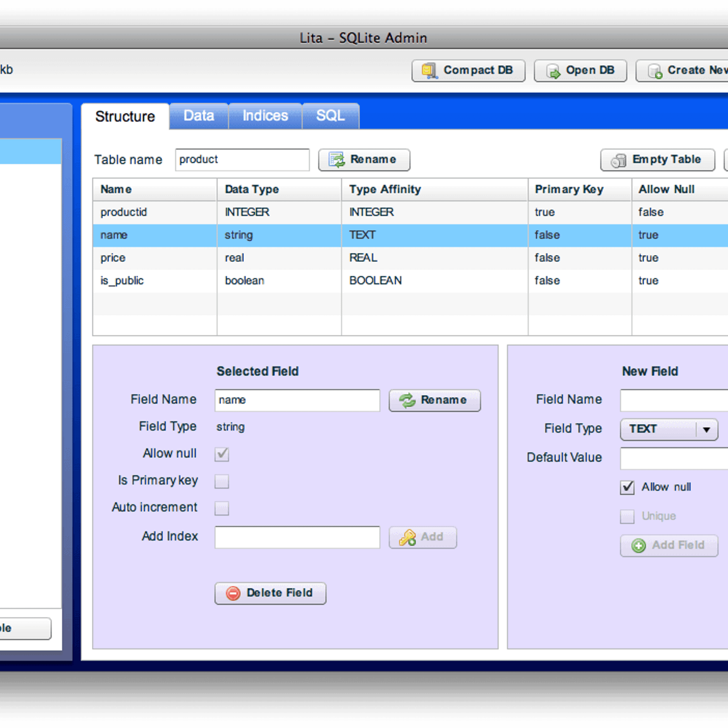This screenshot has height=728, width=728.
Task: Select the highlighted name row's name cell
Action: pyautogui.click(x=155, y=235)
